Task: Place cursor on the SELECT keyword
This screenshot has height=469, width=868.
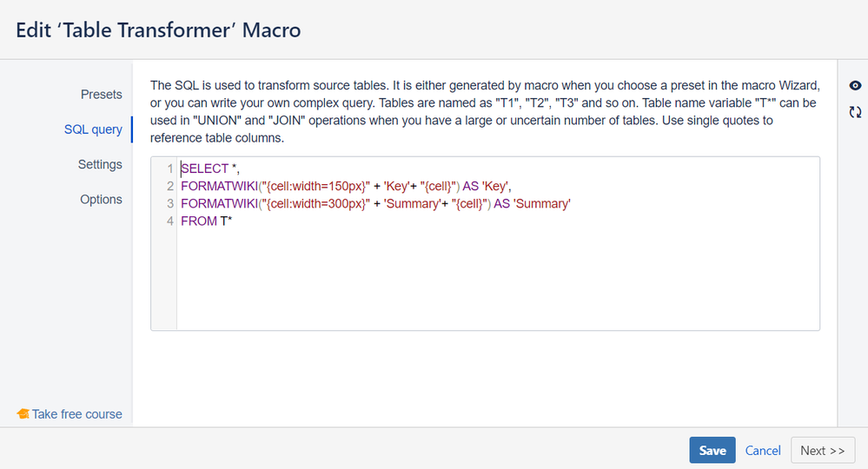Action: [204, 168]
